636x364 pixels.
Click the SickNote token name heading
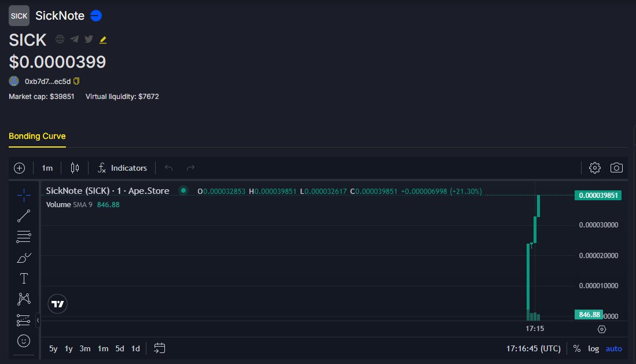click(x=60, y=16)
